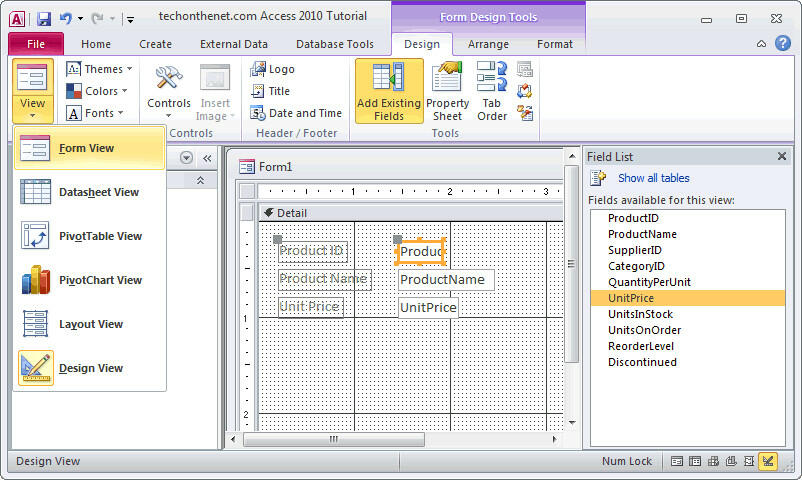Click the form selector box at ruler corner

(248, 191)
